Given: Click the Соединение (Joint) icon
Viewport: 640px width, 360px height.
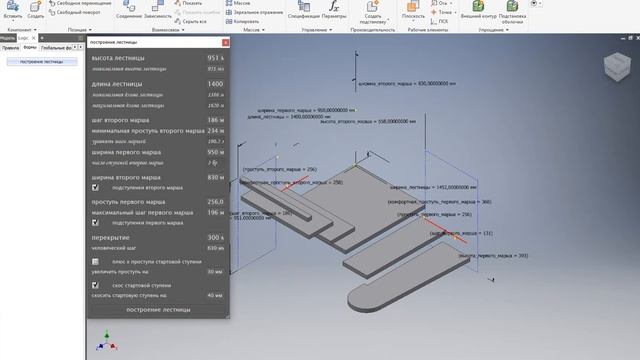Looking at the screenshot, I should click(129, 9).
